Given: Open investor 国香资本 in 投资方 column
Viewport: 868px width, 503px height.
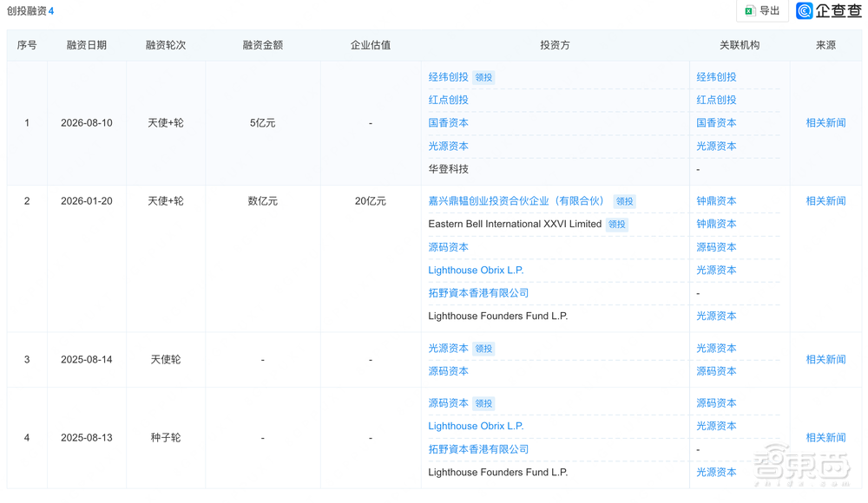Looking at the screenshot, I should coord(449,123).
